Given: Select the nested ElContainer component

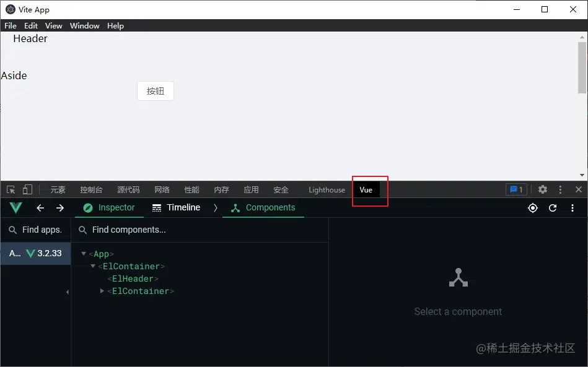Looking at the screenshot, I should 141,291.
